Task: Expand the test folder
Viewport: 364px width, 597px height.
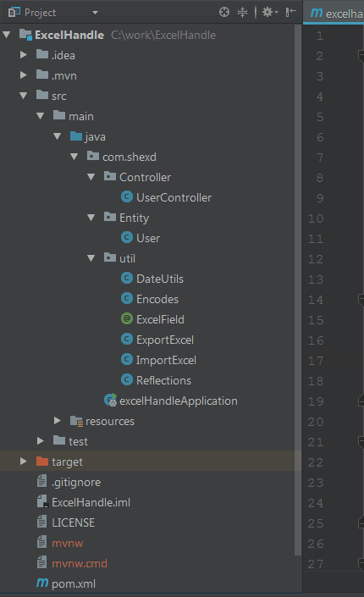Action: 41,441
